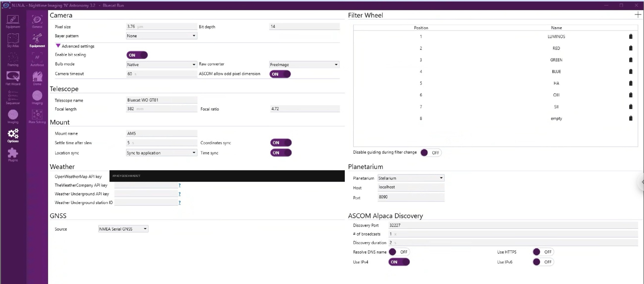This screenshot has height=284, width=644.
Task: Click the N.I.N.A. application logo in the title bar
Action: point(6,5)
